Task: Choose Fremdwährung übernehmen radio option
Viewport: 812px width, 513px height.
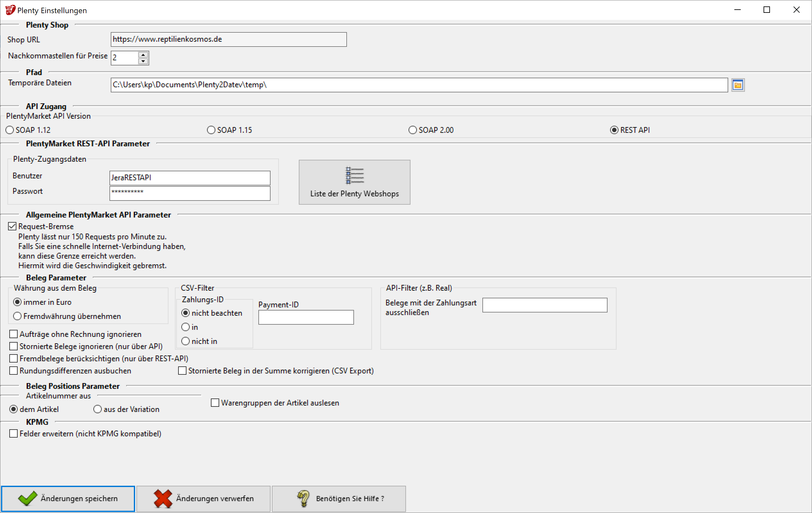Action: [x=18, y=316]
